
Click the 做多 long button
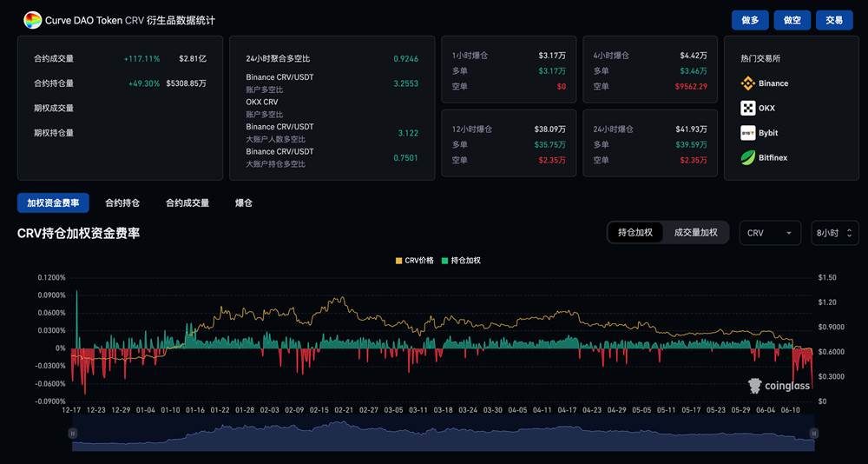pos(751,20)
